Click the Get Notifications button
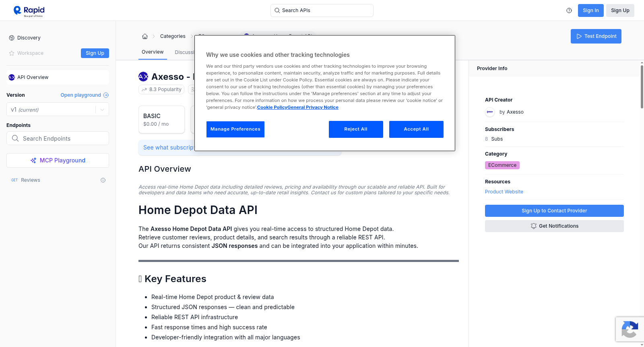 (x=554, y=226)
